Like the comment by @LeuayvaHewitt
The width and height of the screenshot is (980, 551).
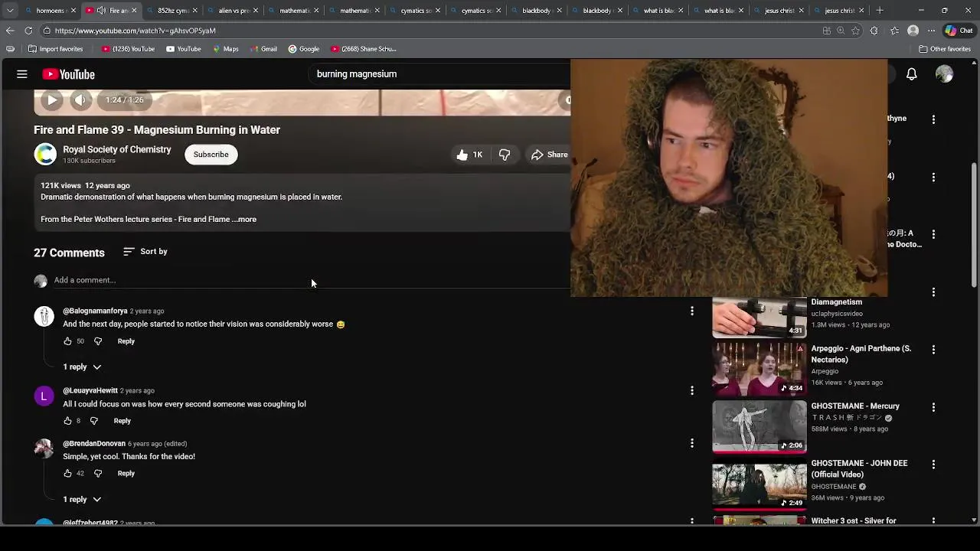[67, 421]
